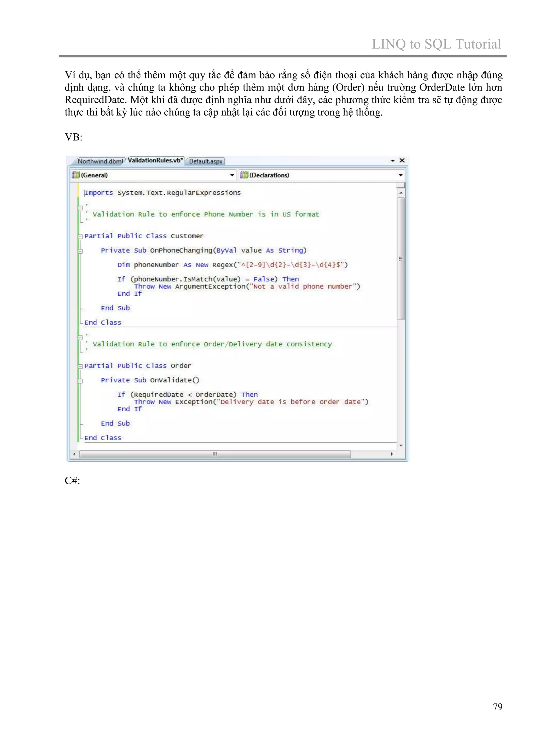535x756 pixels.
Task: Click the 'Partial Public Class Order' line
Action: [138, 365]
